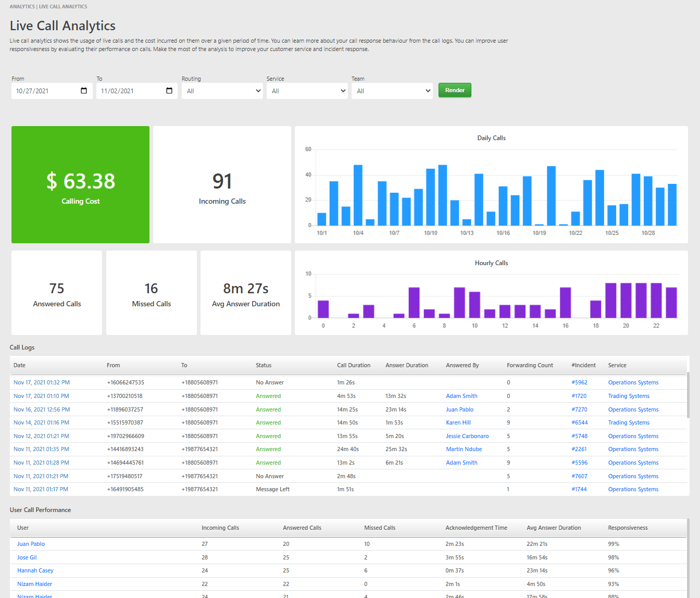Open Karen Hill in Answered By column
This screenshot has width=700, height=598.
coord(458,422)
